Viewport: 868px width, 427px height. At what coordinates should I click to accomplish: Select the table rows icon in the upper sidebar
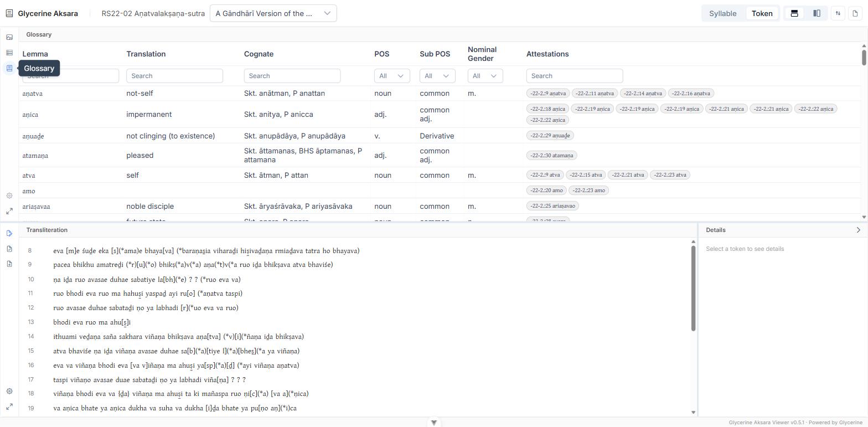click(9, 53)
